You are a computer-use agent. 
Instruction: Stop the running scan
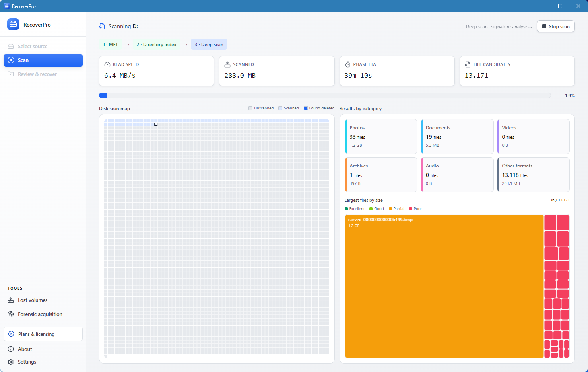(x=555, y=26)
